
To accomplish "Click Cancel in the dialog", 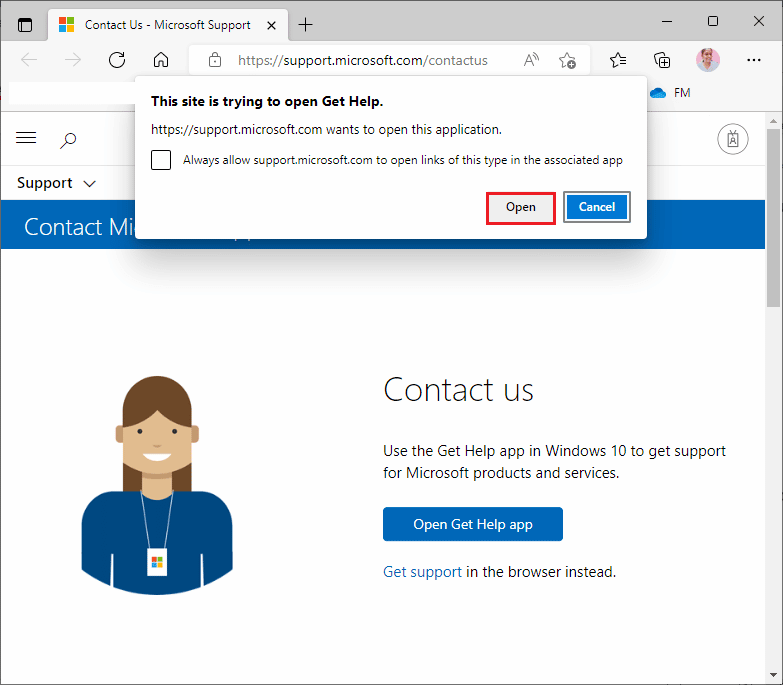I will pos(597,207).
